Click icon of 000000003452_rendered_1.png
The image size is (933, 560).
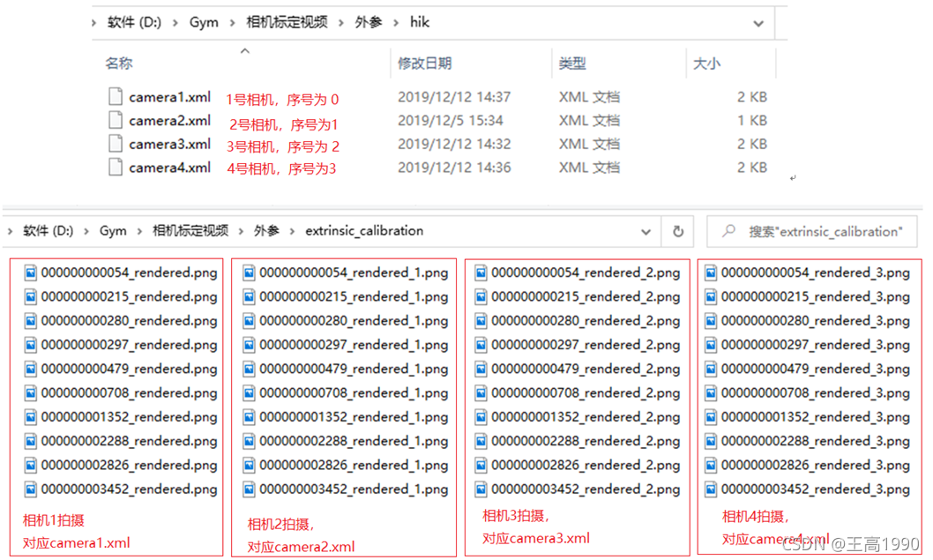pos(250,489)
